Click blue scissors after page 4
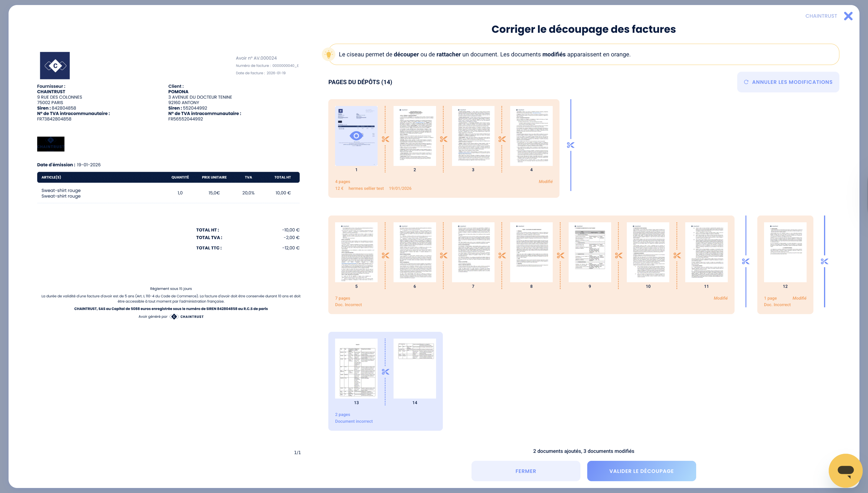Viewport: 868px width, 493px height. coord(571,145)
